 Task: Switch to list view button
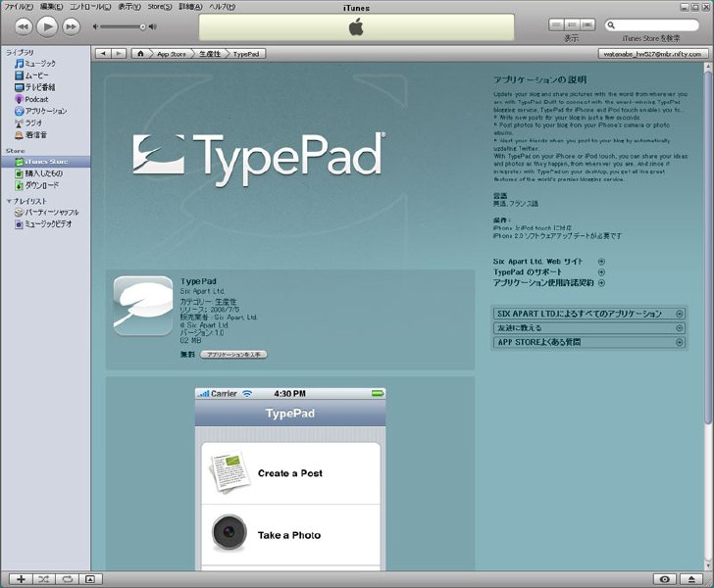click(556, 25)
